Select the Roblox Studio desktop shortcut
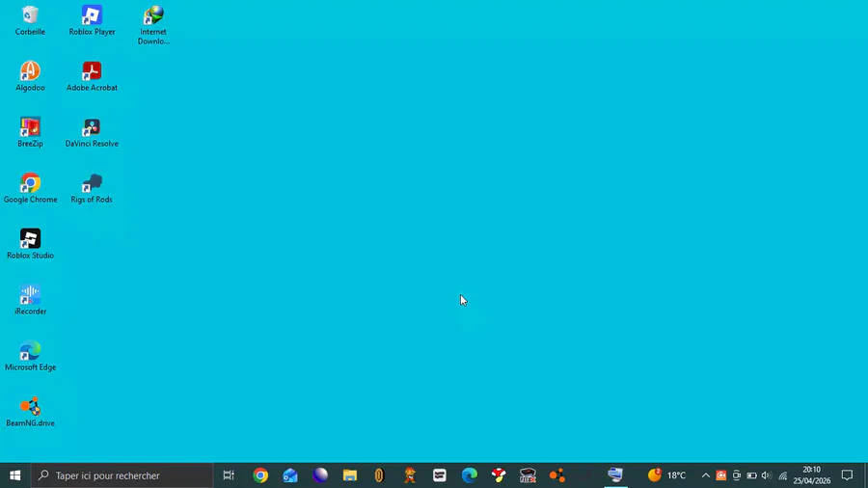Viewport: 868px width, 488px height. point(30,245)
